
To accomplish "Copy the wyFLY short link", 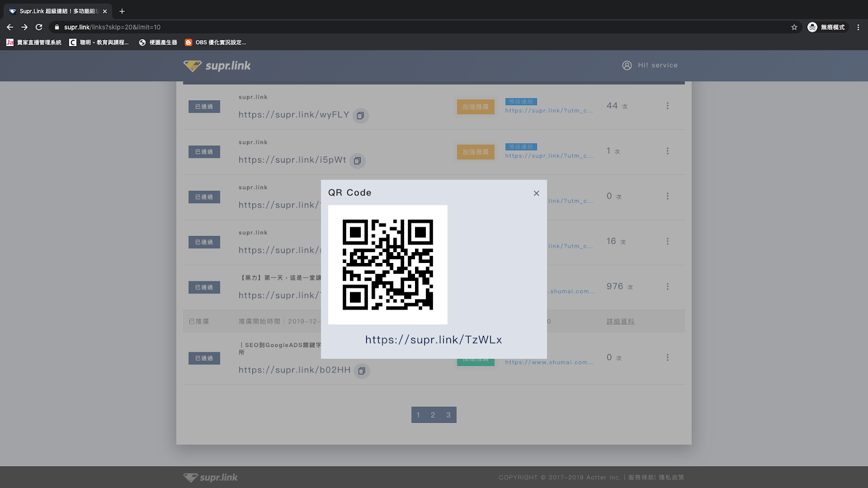I will (x=360, y=115).
